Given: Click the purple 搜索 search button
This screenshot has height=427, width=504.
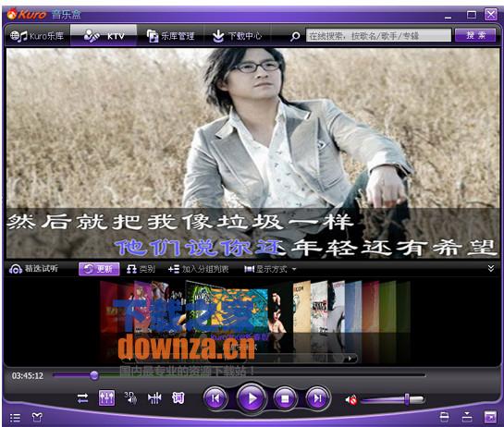Looking at the screenshot, I should [475, 35].
